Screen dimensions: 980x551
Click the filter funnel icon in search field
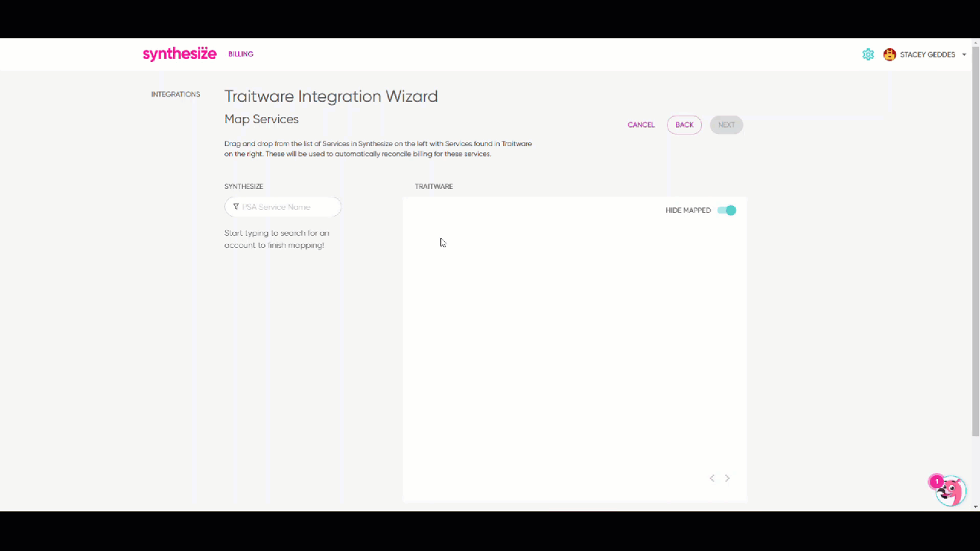(x=237, y=207)
